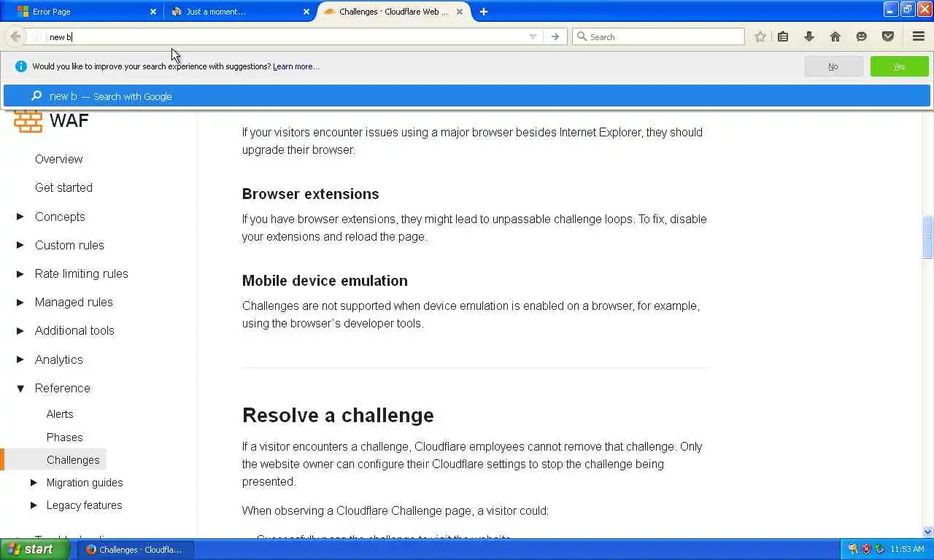Screen dimensions: 934x560
Task: Open the Windows Start menu
Action: click(x=36, y=549)
